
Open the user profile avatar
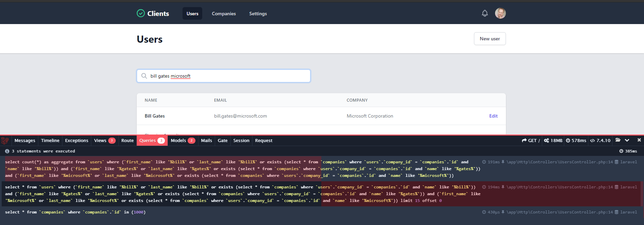(x=500, y=13)
